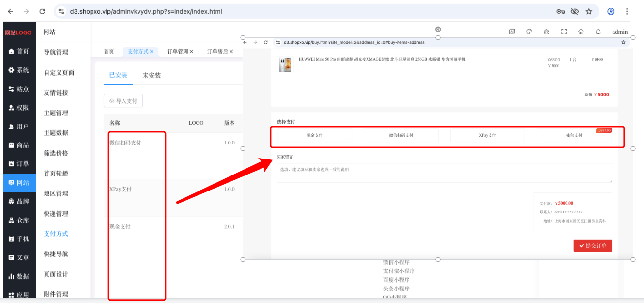Choose 钱包支付 payment option
Image resolution: width=644 pixels, height=303 pixels.
pos(574,135)
